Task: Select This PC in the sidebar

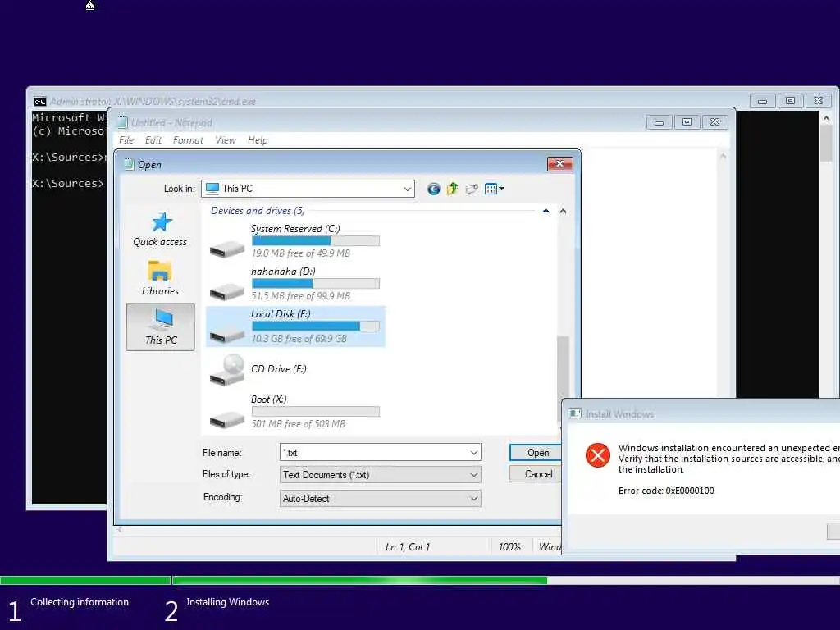Action: click(160, 326)
